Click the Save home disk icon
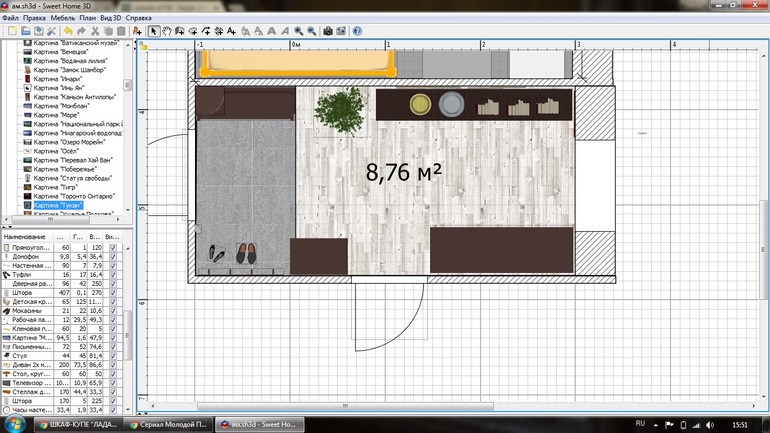 (x=37, y=31)
